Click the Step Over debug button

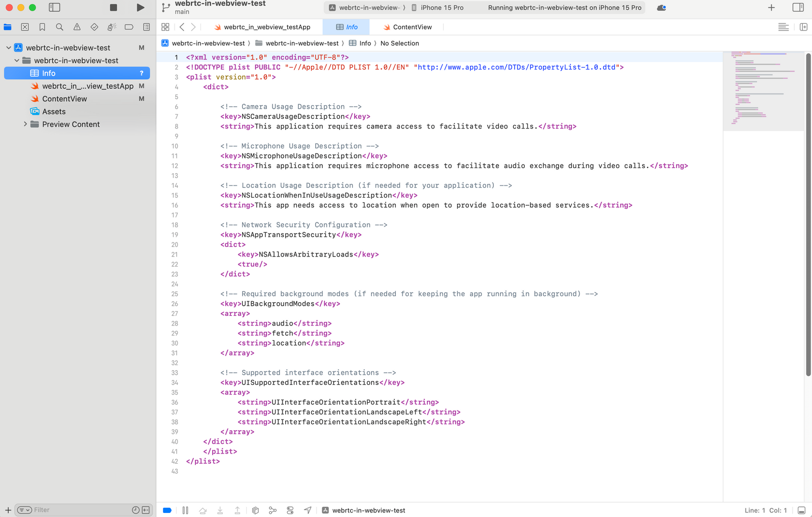[x=203, y=510]
